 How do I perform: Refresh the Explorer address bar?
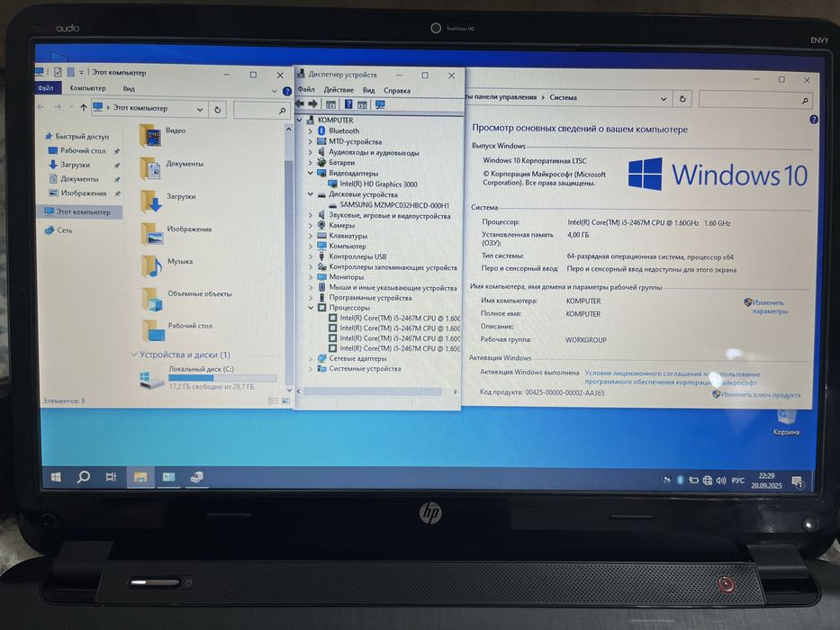pos(218,110)
